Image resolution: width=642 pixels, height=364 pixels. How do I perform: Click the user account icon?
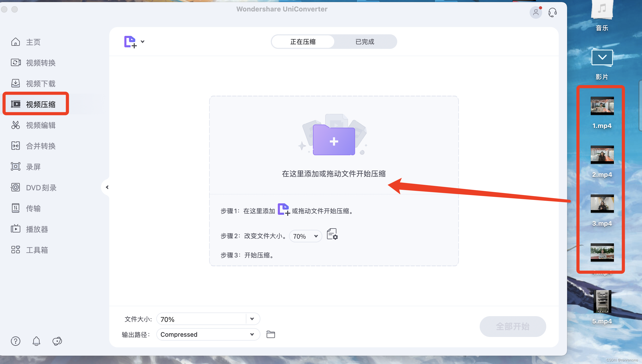pyautogui.click(x=536, y=12)
